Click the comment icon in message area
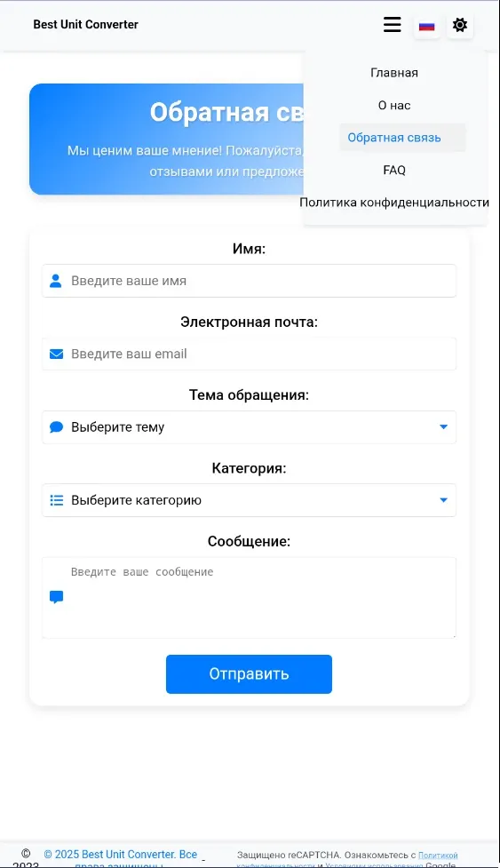 point(57,597)
